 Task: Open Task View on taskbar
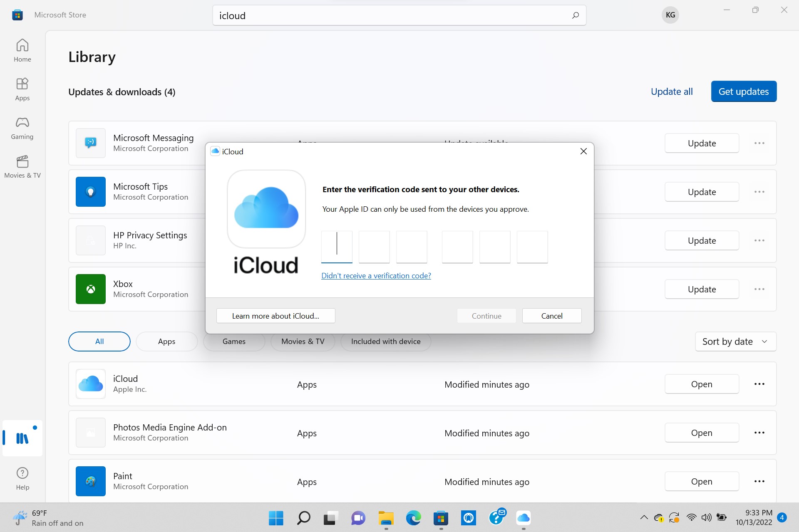coord(331,518)
